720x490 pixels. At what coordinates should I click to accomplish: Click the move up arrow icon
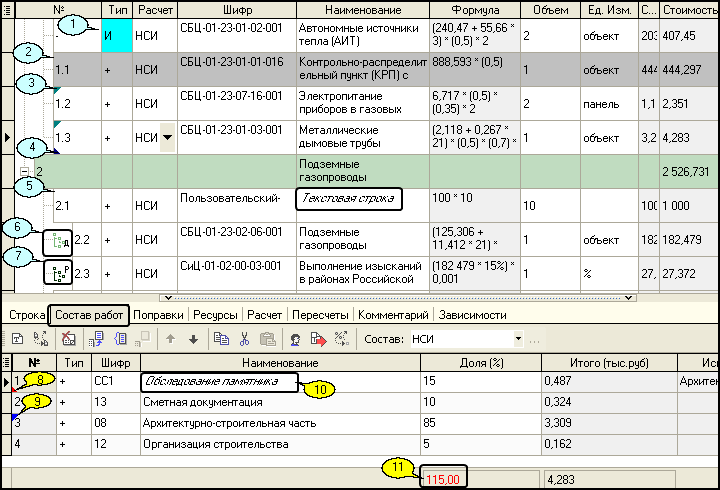pyautogui.click(x=171, y=340)
